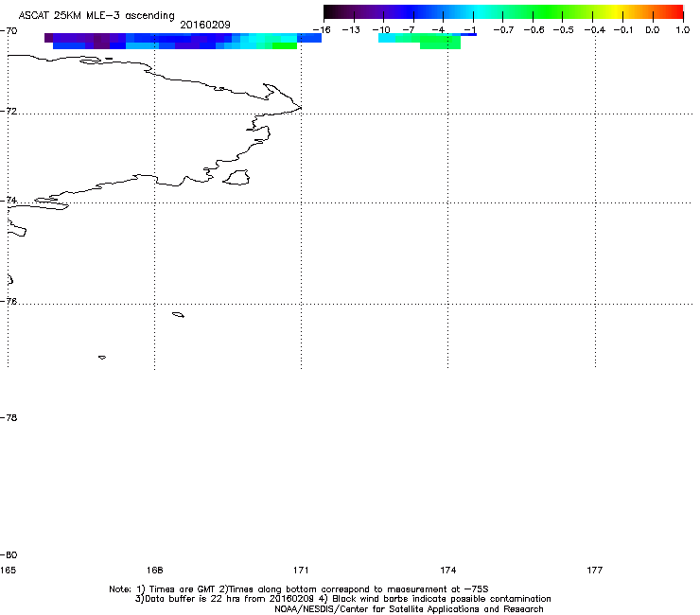Click the large island outline near latitude -73.5
This screenshot has width=700, height=615.
[x=236, y=177]
